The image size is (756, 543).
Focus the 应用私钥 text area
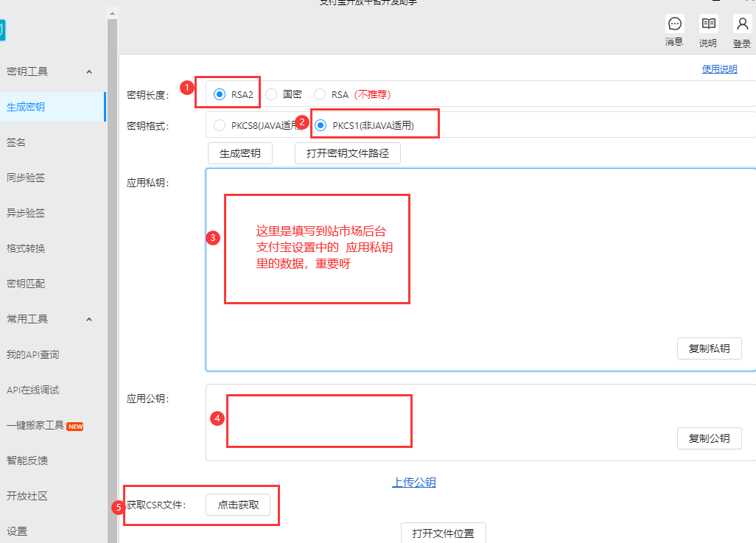[x=480, y=270]
